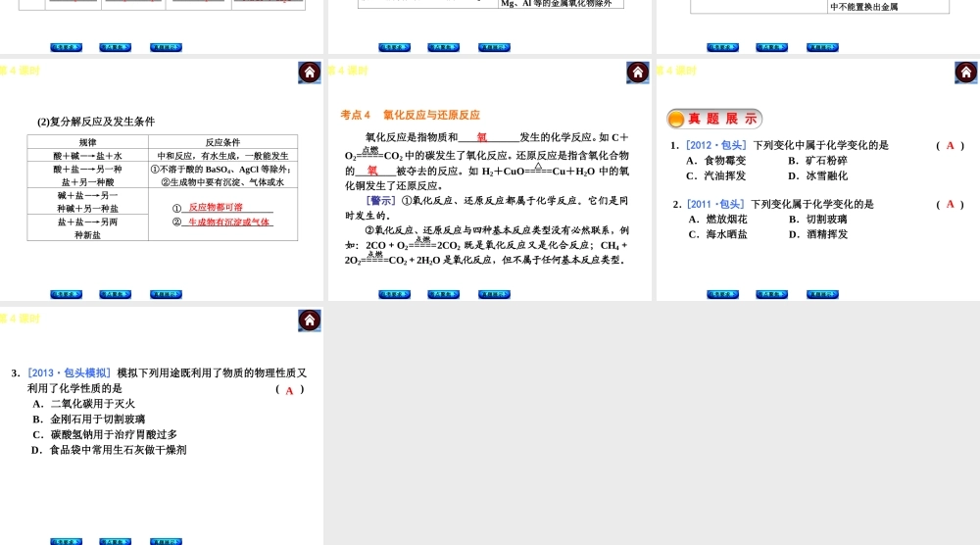Select option A. 燃放烟花
The height and width of the screenshot is (545, 980).
click(x=718, y=220)
